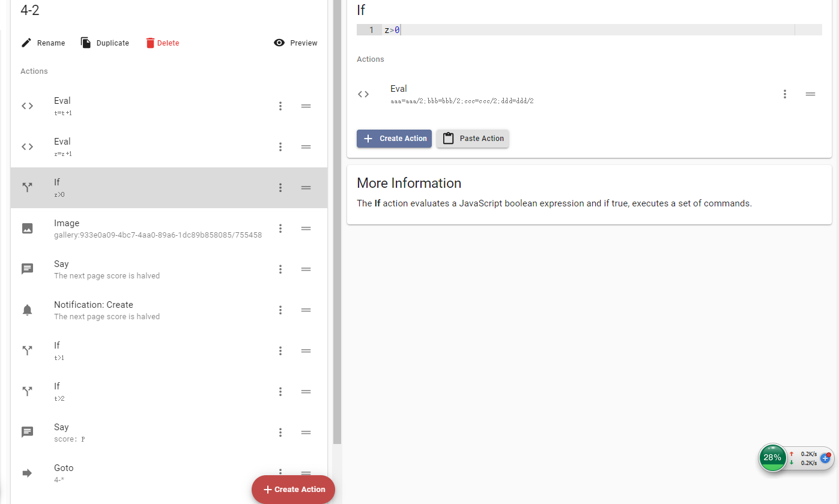
Task: Select the Image gallery action row
Action: pos(169,229)
